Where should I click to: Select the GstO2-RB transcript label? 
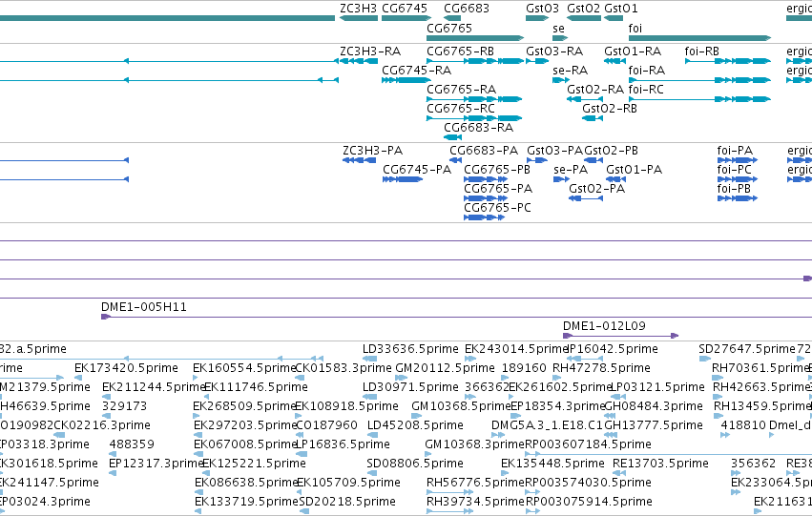[x=610, y=109]
